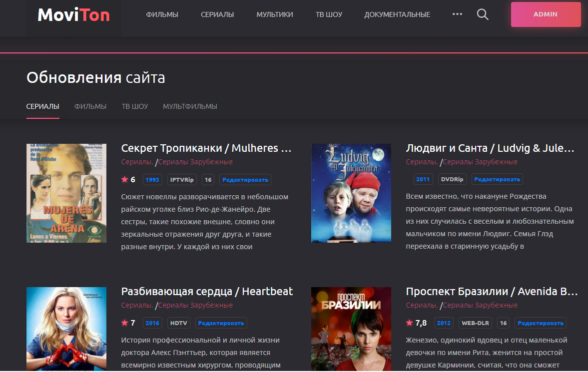Click the Mujeres de Arena poster
Image resolution: width=588 pixels, height=372 pixels.
[66, 193]
